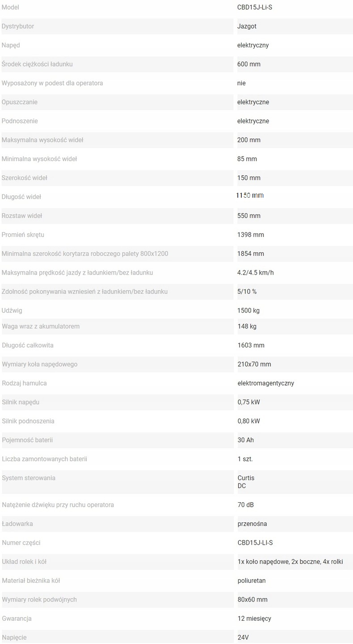Click the 85 mm minimum fork height

(247, 159)
